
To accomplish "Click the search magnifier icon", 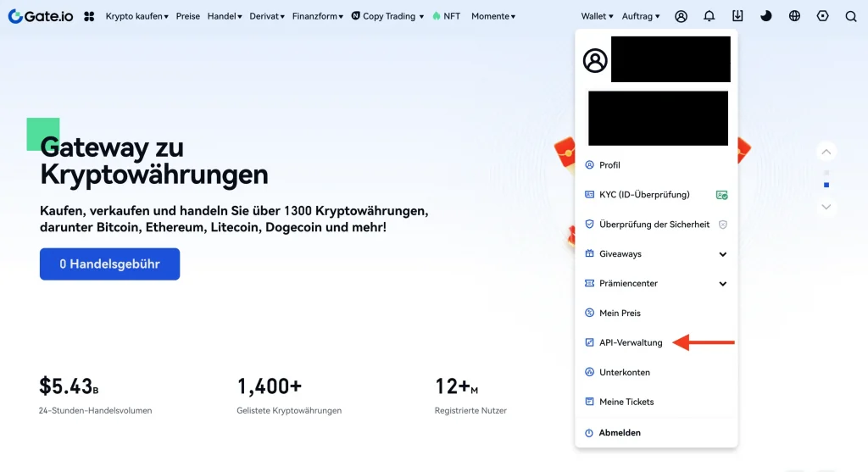I will 850,16.
